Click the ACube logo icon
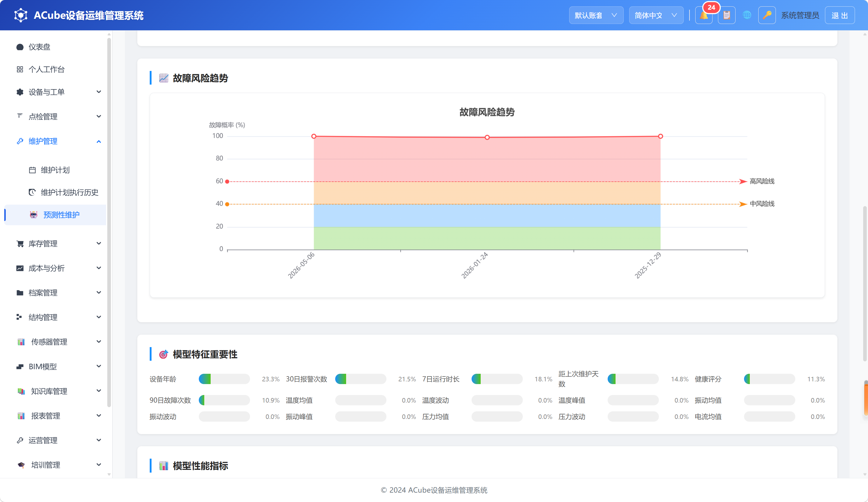The width and height of the screenshot is (868, 502). point(21,15)
